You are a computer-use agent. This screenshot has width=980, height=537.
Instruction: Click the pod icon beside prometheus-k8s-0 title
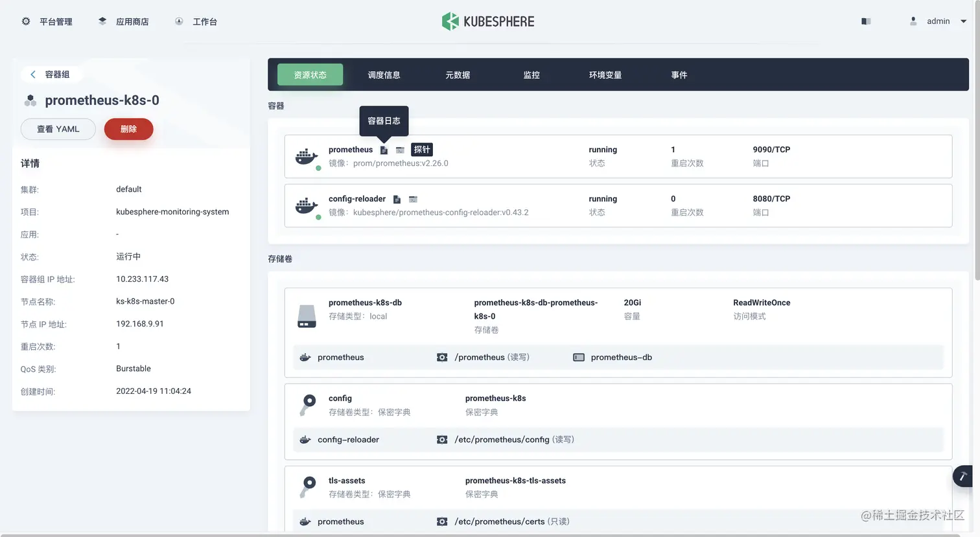click(30, 100)
